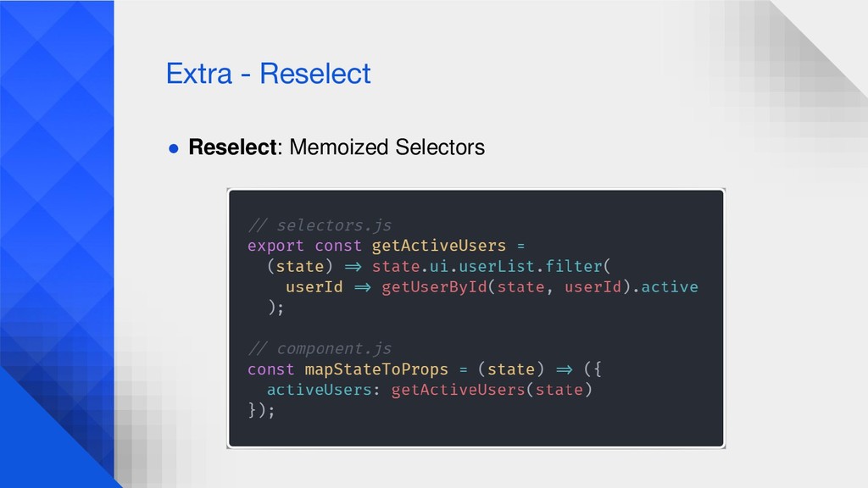Click the blue diamond-pattern side panel
868x488 pixels.
click(57, 244)
